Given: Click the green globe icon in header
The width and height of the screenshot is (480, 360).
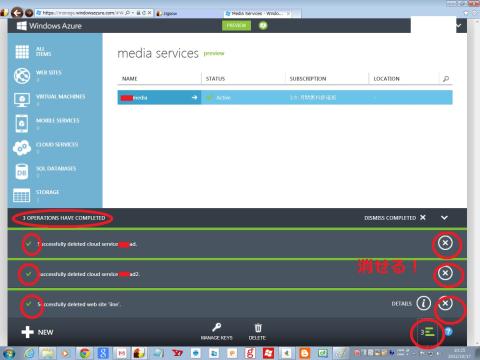Looking at the screenshot, I should click(263, 25).
